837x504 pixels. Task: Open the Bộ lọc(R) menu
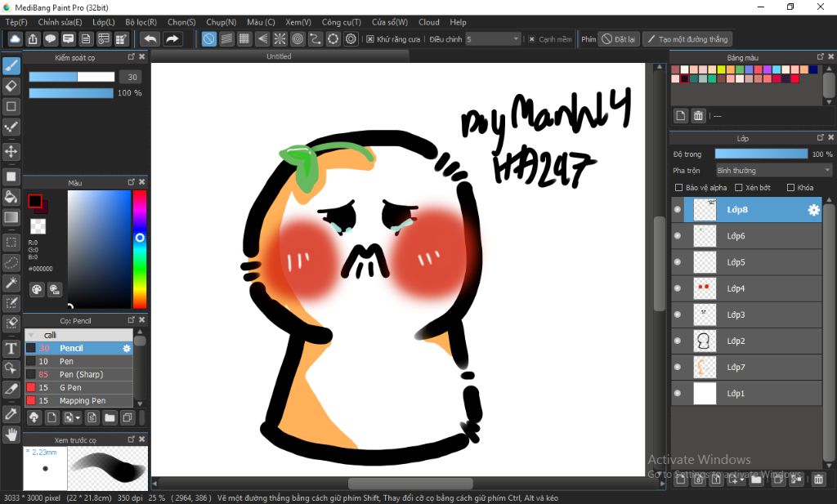141,22
